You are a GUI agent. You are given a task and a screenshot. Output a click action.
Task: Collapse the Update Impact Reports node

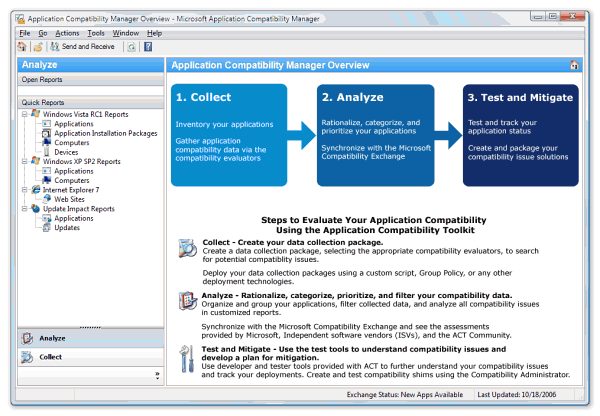tap(23, 208)
